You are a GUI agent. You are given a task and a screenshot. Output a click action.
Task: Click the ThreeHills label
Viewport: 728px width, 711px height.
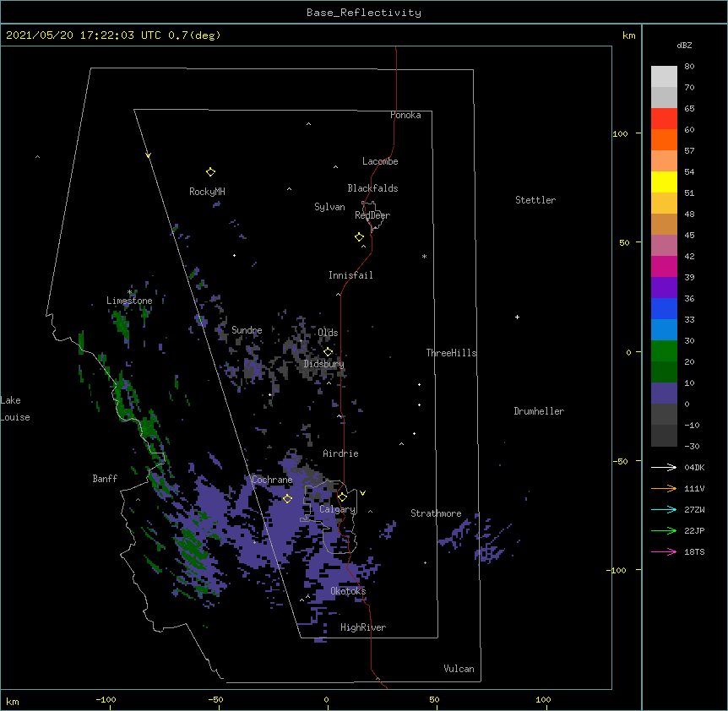tap(451, 353)
